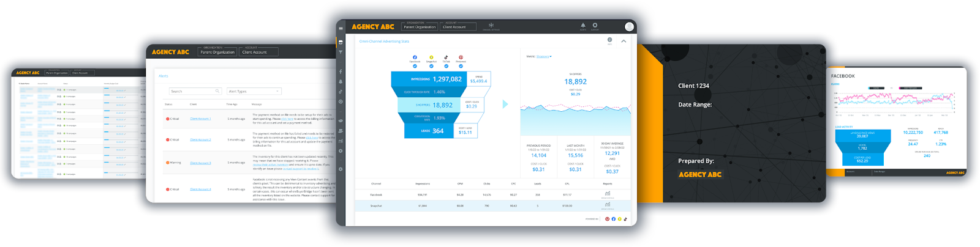Click the user profile avatar

coord(629,26)
